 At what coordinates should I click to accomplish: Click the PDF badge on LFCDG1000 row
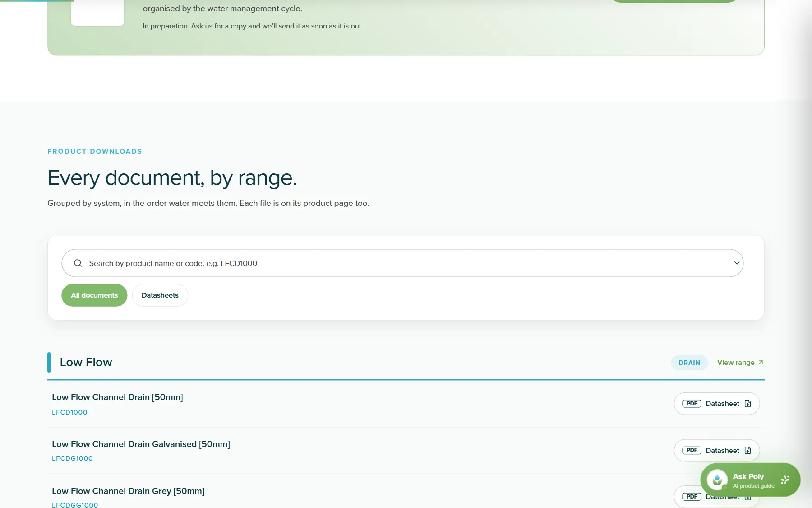[x=692, y=451]
